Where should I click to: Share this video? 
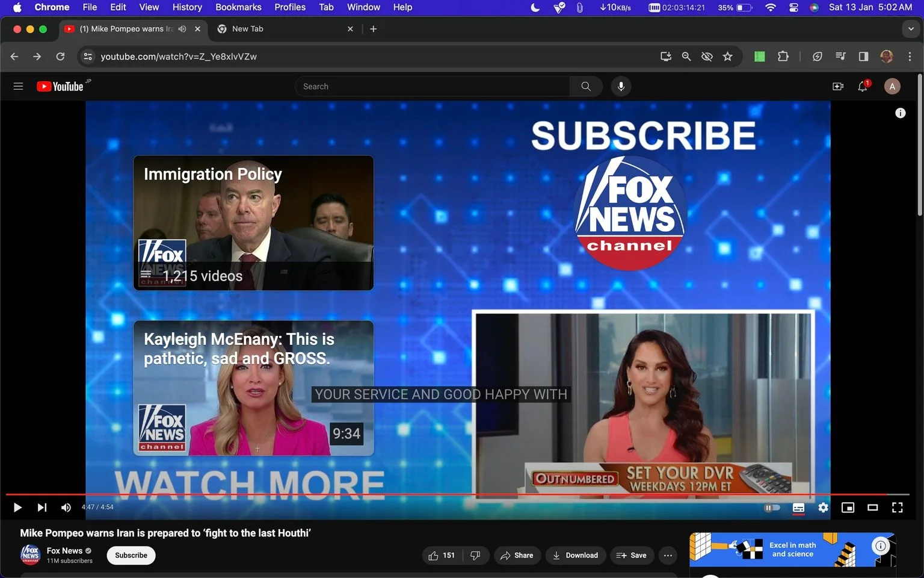point(517,555)
